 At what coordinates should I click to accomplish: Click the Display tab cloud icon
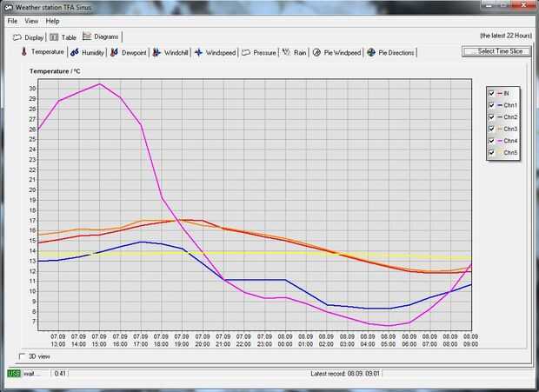pyautogui.click(x=17, y=37)
